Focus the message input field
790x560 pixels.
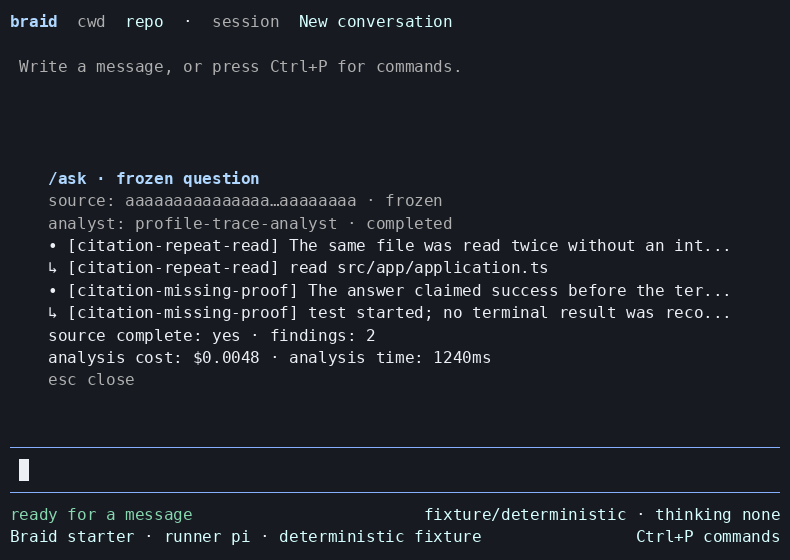pyautogui.click(x=395, y=470)
